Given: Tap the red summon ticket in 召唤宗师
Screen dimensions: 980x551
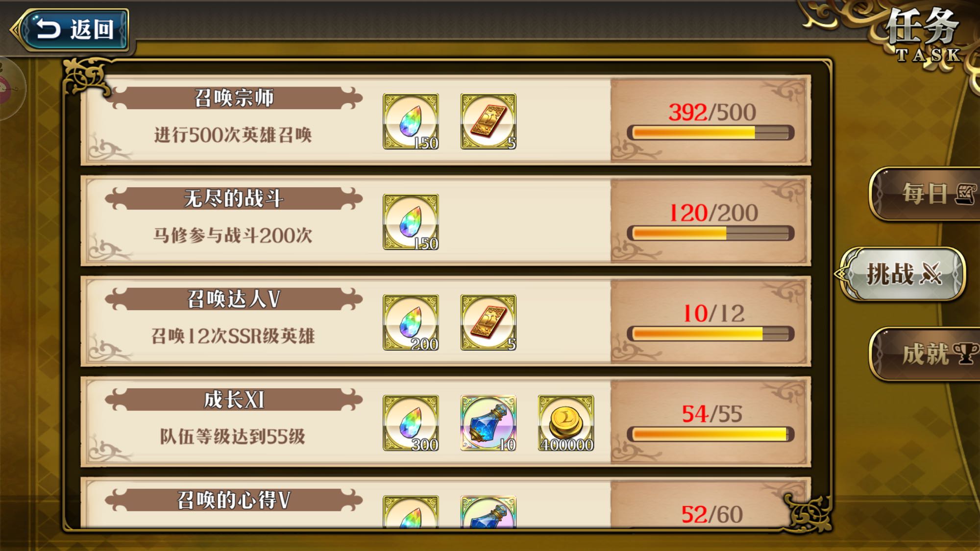Looking at the screenshot, I should click(488, 121).
